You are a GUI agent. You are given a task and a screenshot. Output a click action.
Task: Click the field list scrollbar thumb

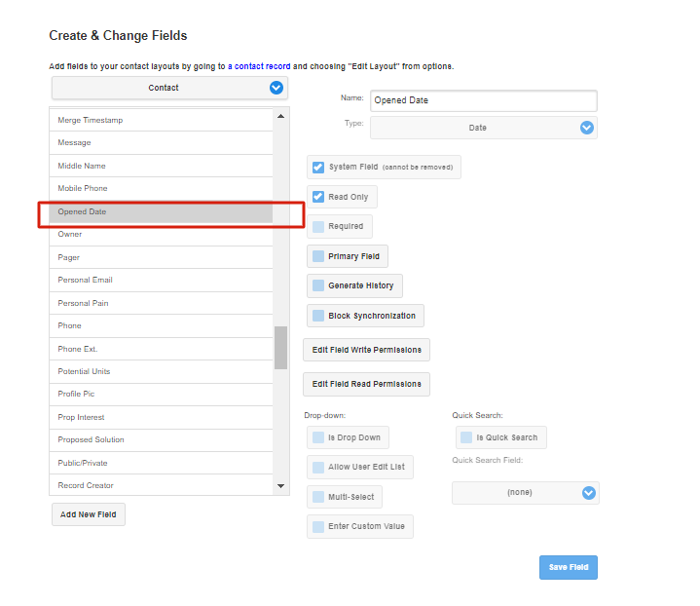point(280,348)
